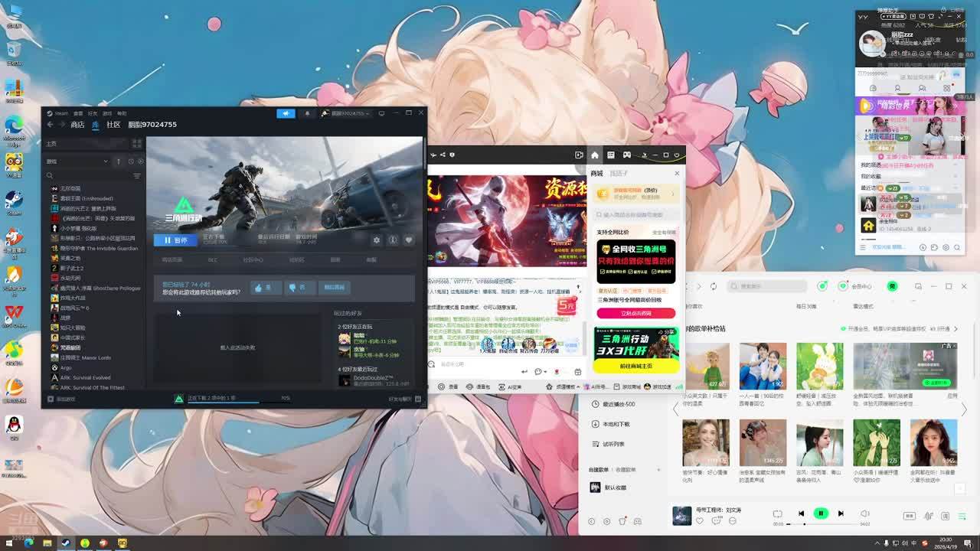Screen dimensions: 980x551
Task: Select ARK: Survival Evolved in library
Action: point(85,377)
